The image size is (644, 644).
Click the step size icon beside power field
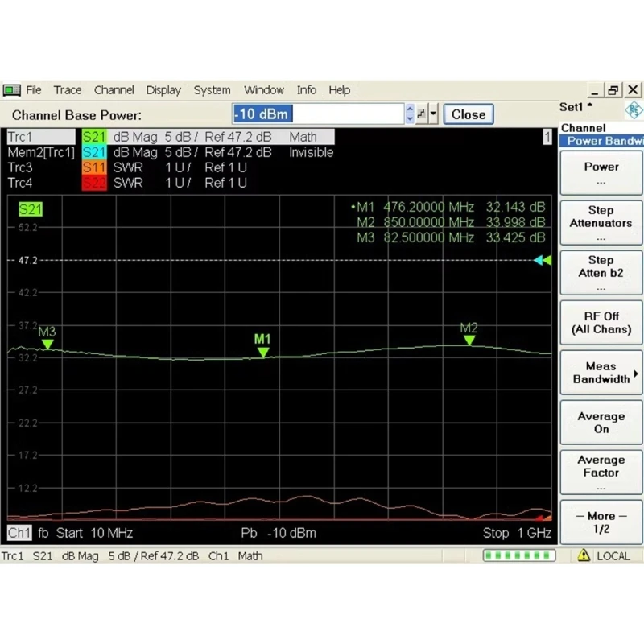[421, 114]
